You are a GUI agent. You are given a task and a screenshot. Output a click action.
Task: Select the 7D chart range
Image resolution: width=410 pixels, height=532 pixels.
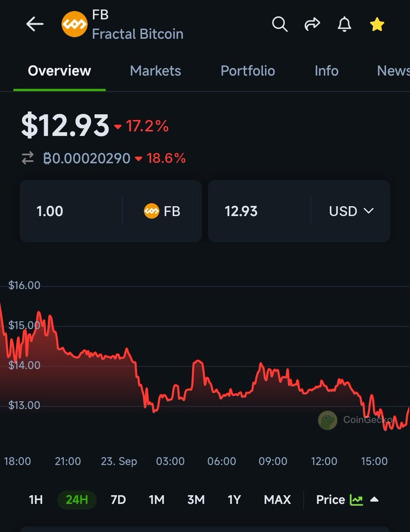118,500
